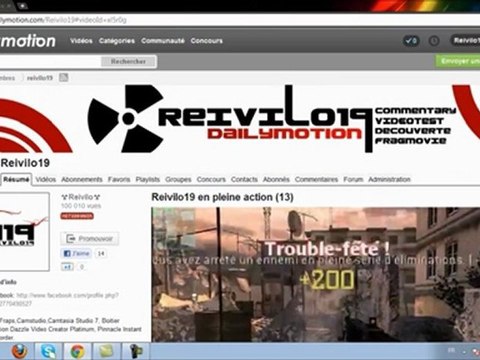Image resolution: width=480 pixels, height=360 pixels.
Task: Open the notifications checkmark counter
Action: click(411, 41)
